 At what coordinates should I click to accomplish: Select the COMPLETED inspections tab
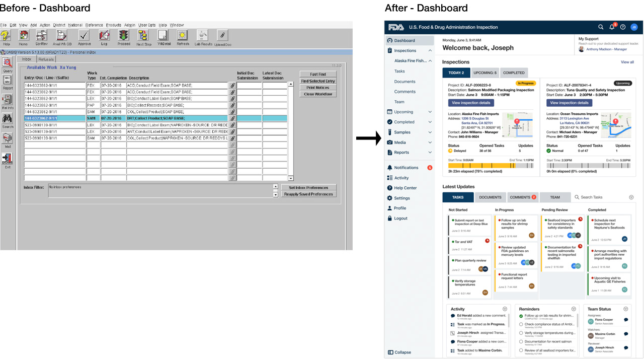tap(514, 73)
